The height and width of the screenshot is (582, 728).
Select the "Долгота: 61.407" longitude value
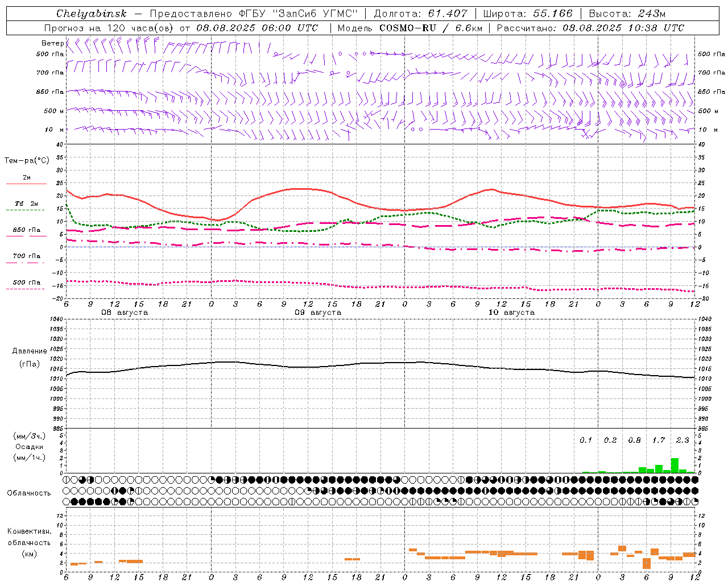tap(420, 14)
